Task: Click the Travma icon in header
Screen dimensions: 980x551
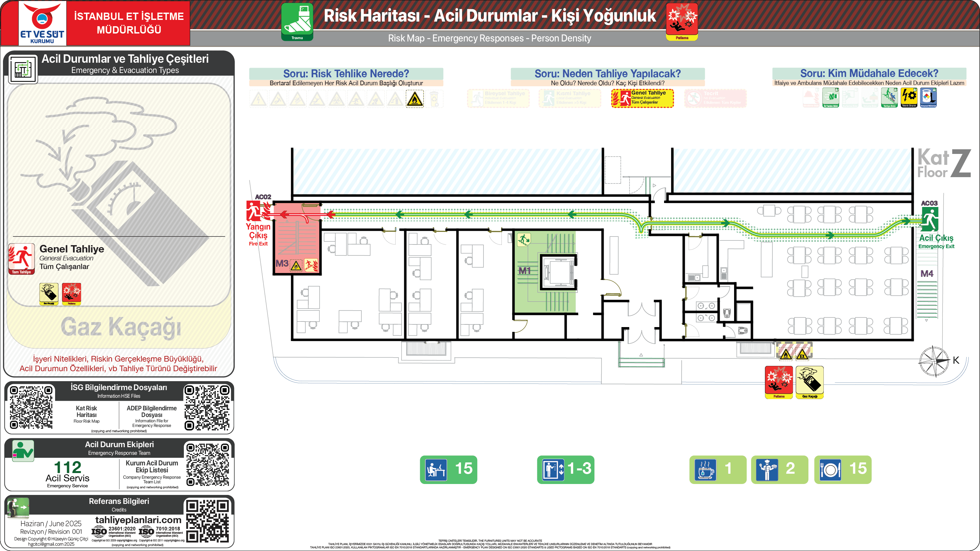Action: tap(297, 21)
